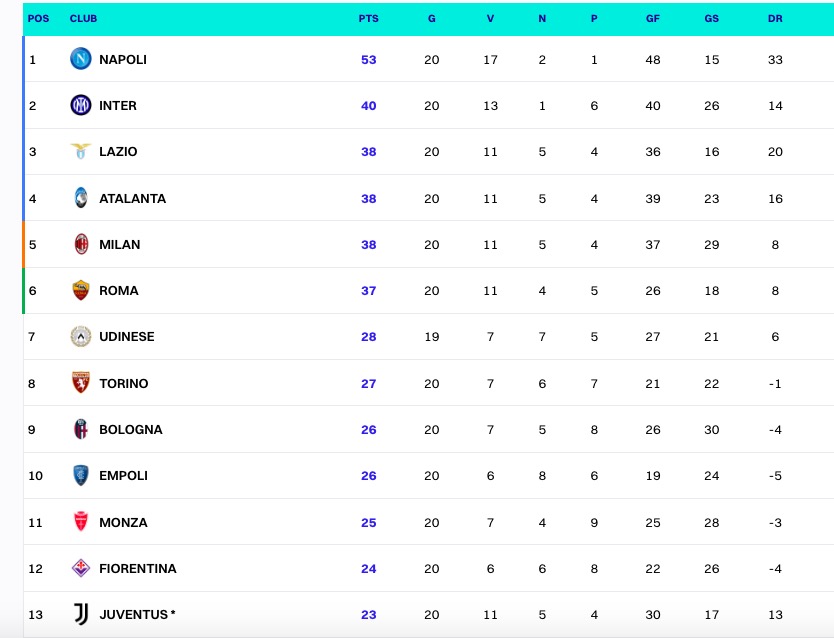Click the CLUB column header
The width and height of the screenshot is (834, 638).
83,19
